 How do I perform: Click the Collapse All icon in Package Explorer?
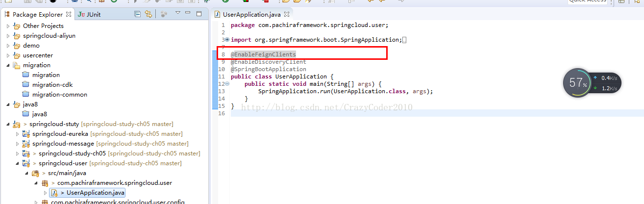pyautogui.click(x=138, y=14)
